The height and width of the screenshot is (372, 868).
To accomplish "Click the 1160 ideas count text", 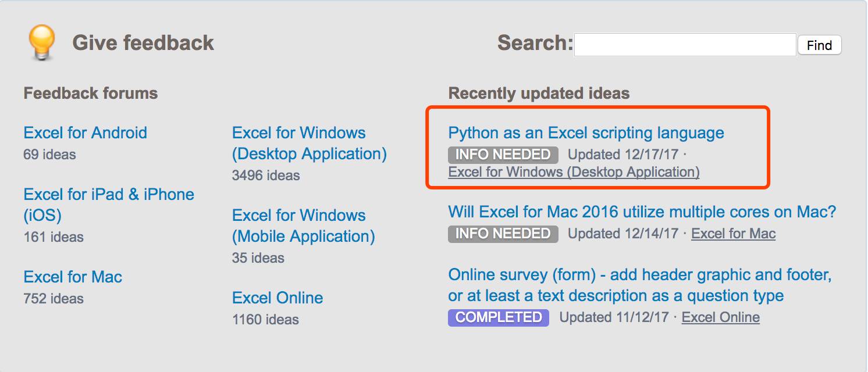I will click(265, 320).
